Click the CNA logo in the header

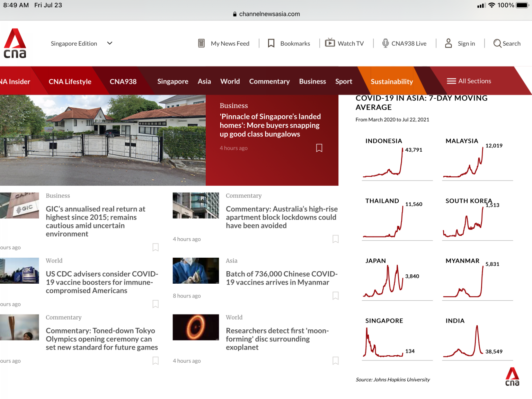tap(15, 43)
